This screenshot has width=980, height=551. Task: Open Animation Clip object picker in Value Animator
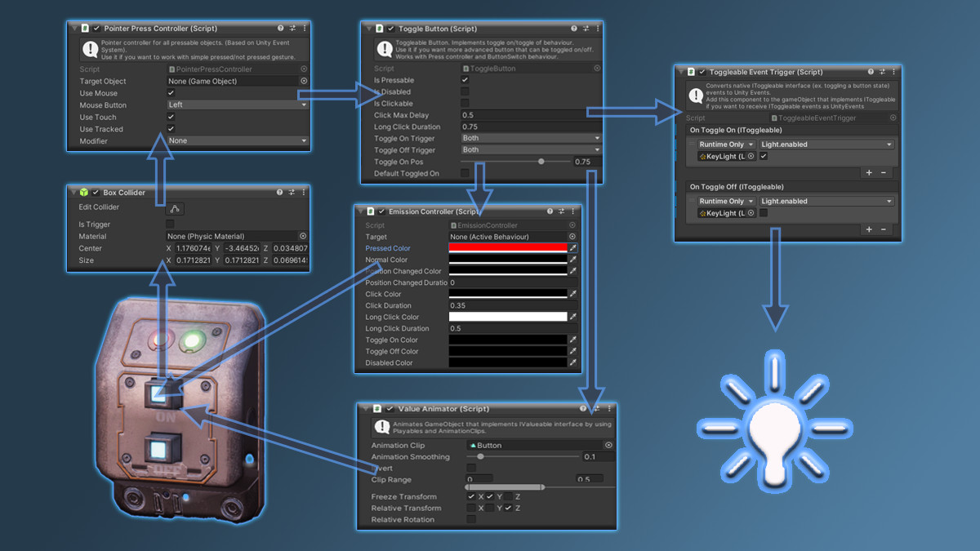pyautogui.click(x=608, y=446)
